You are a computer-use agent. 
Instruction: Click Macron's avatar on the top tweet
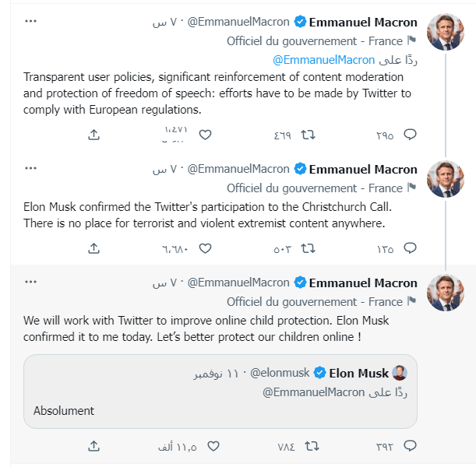446,32
